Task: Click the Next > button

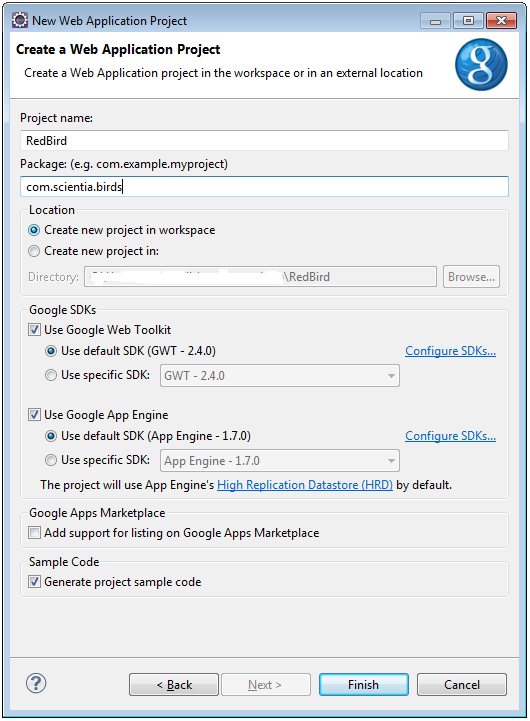Action: pos(266,685)
